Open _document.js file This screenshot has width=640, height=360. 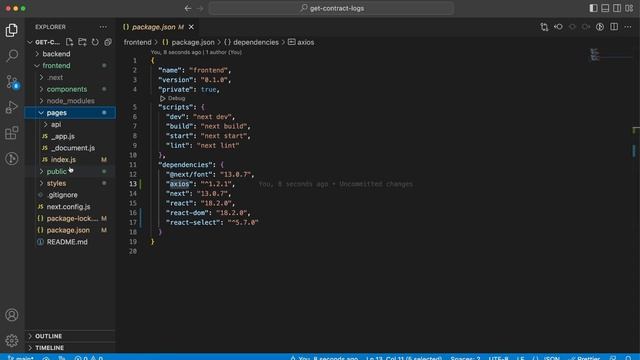(x=70, y=148)
